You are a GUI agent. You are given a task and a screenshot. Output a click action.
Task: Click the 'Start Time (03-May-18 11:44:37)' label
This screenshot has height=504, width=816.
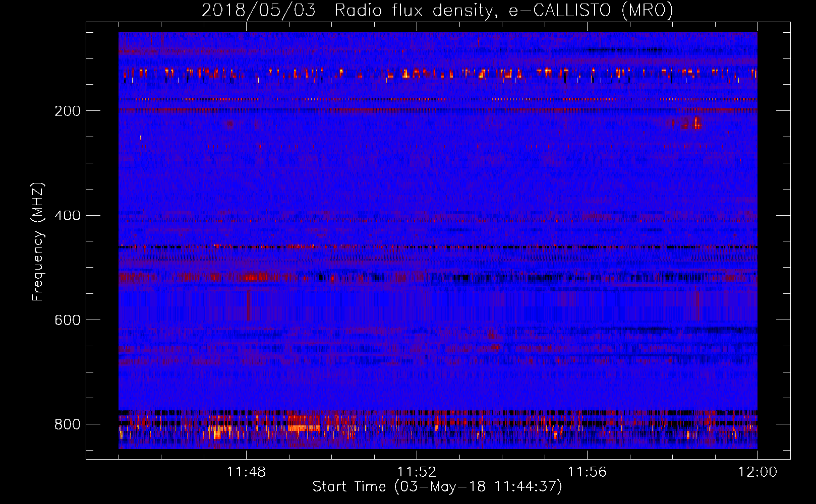437,487
